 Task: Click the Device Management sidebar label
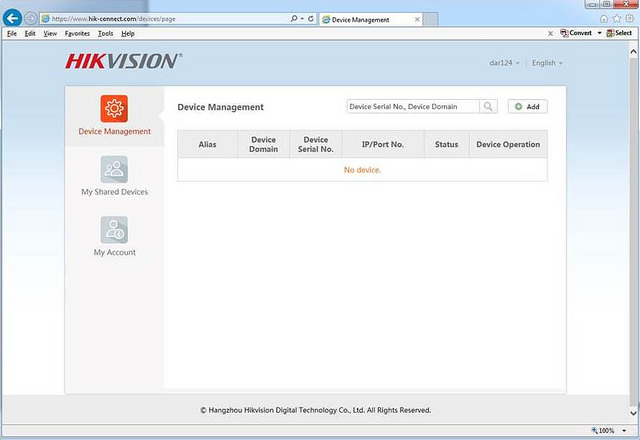coord(115,131)
